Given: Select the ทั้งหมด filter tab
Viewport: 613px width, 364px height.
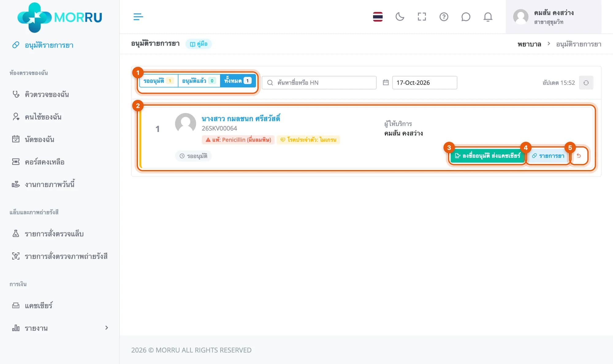Looking at the screenshot, I should 238,81.
